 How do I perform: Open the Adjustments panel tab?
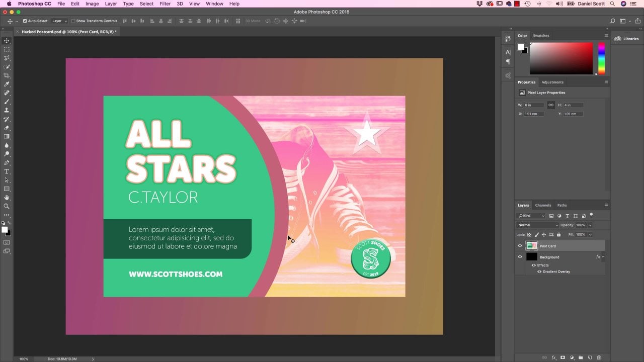552,82
